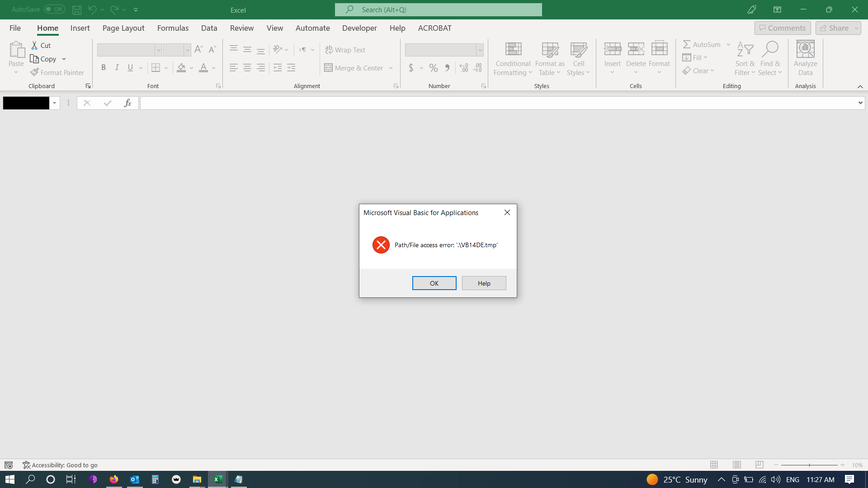Toggle Bold formatting

pos(104,68)
